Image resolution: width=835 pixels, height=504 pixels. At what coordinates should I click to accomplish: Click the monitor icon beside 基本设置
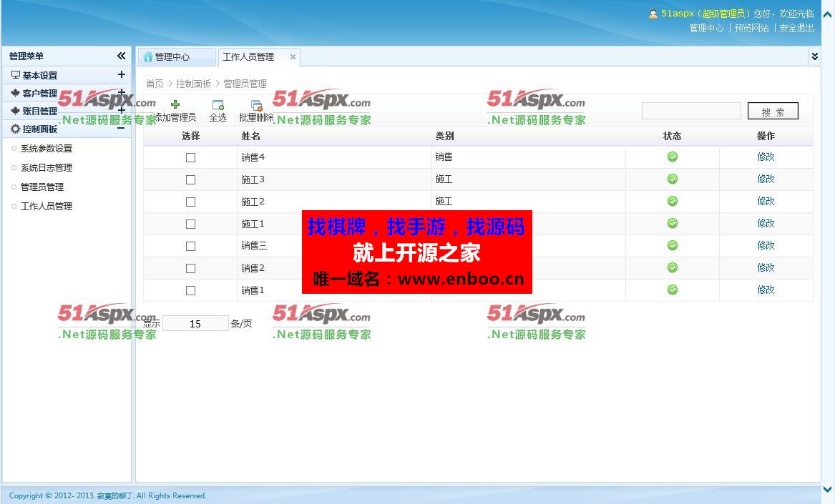16,75
